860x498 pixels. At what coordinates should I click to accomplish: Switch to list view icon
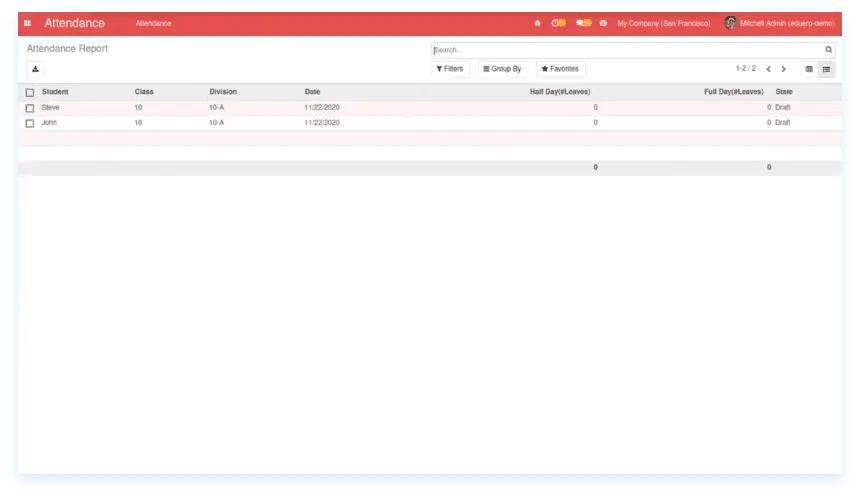(x=826, y=69)
